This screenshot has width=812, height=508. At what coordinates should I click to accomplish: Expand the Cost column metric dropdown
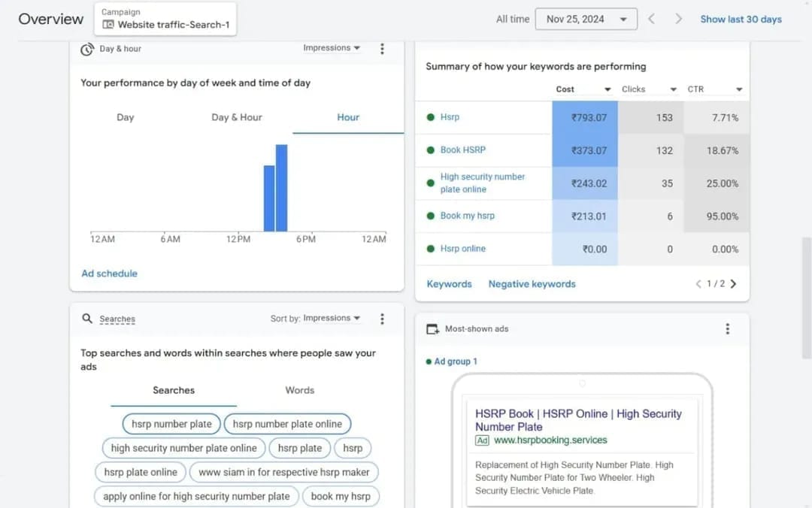[607, 89]
